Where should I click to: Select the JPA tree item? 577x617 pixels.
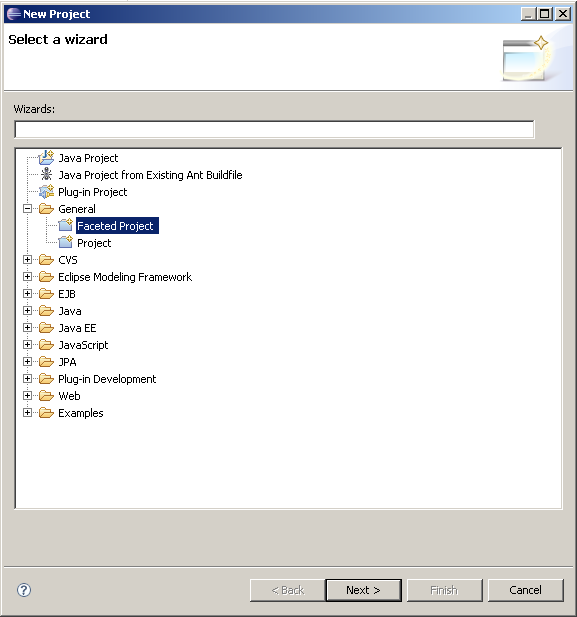[x=67, y=362]
